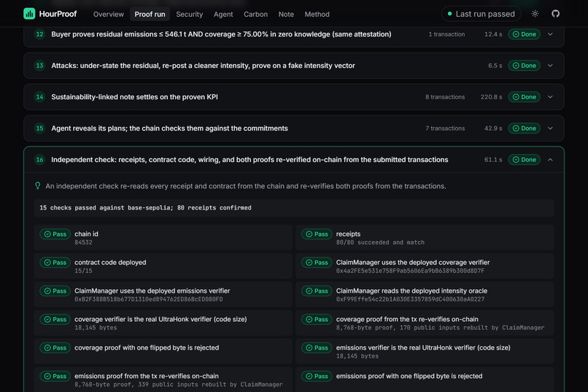Collapse step 16 Independent check chevron
The image size is (588, 392).
click(x=550, y=160)
